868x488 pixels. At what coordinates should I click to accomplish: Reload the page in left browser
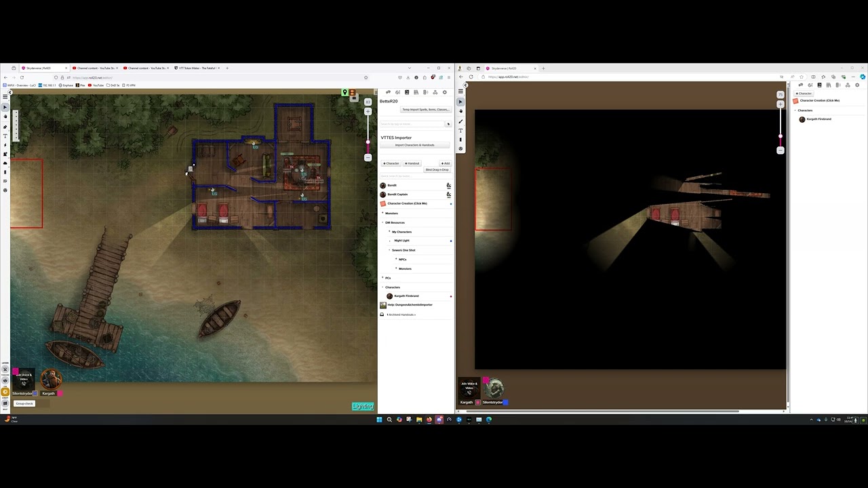pyautogui.click(x=22, y=77)
